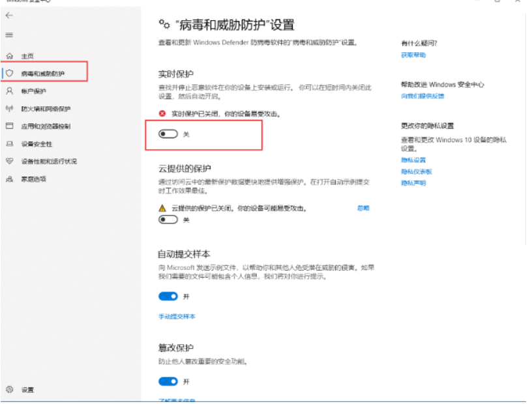Image resolution: width=532 pixels, height=404 pixels.
Task: Click the heart icon for 设备性能和运行状况
Action: tap(10, 161)
